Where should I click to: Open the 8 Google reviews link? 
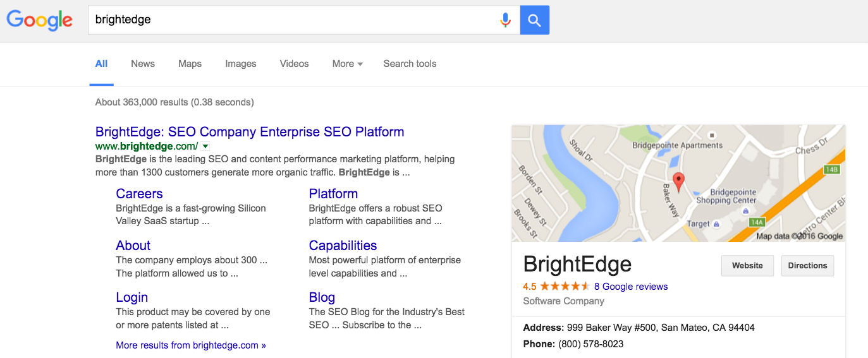[x=631, y=287]
